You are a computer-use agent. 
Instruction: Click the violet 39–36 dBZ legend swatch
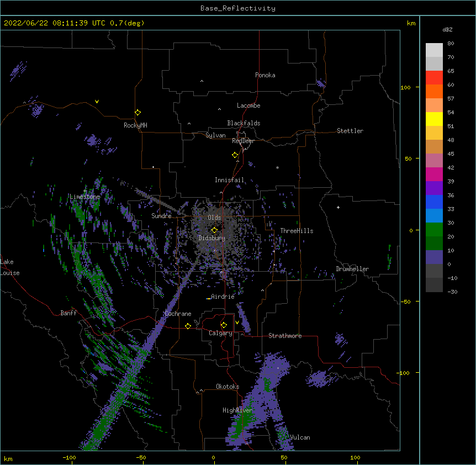pyautogui.click(x=434, y=188)
